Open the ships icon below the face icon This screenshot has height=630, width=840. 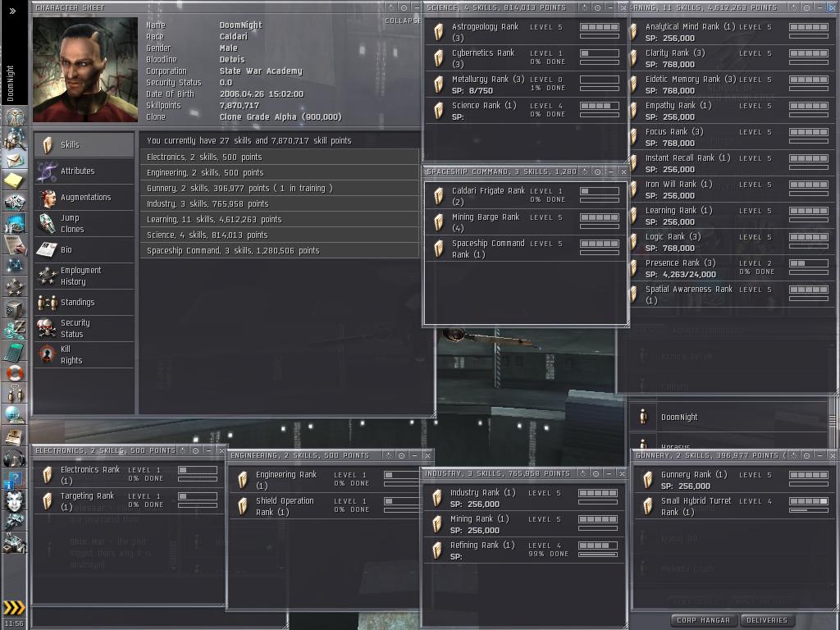tap(14, 521)
